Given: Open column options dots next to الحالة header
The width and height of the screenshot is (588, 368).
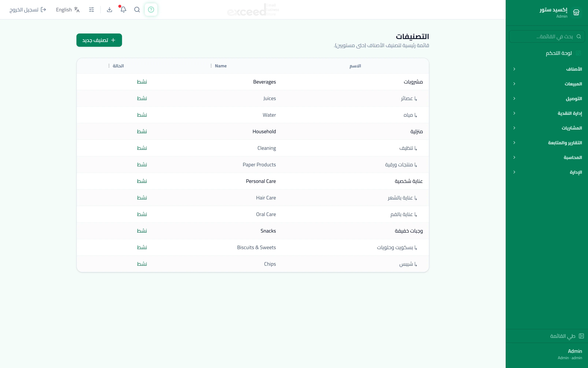Looking at the screenshot, I should [x=109, y=66].
